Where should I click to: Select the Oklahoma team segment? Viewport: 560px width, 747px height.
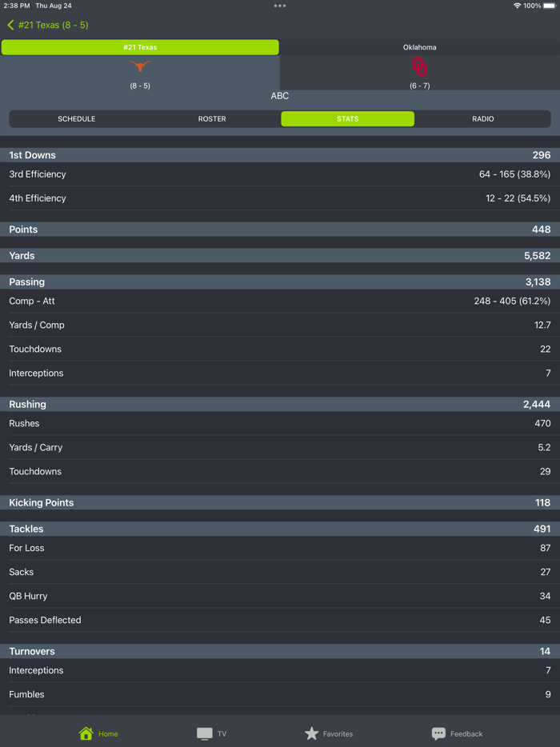(419, 47)
